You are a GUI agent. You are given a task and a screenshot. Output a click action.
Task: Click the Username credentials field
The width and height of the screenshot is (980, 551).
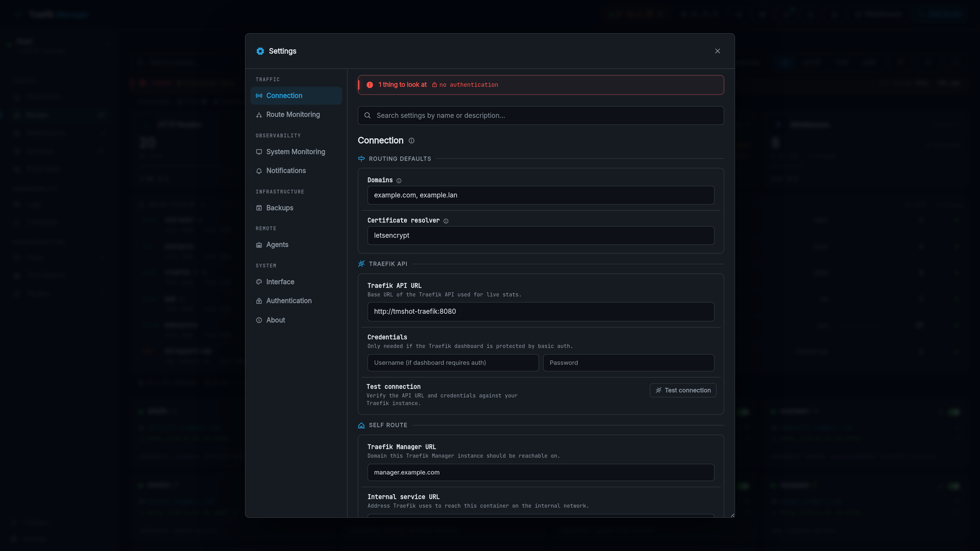[x=453, y=363]
